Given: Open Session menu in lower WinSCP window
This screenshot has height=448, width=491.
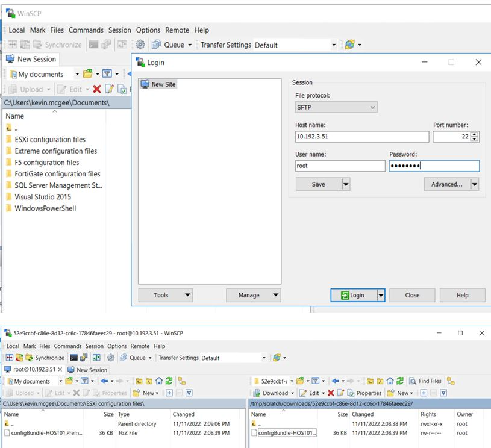Looking at the screenshot, I should pyautogui.click(x=94, y=346).
